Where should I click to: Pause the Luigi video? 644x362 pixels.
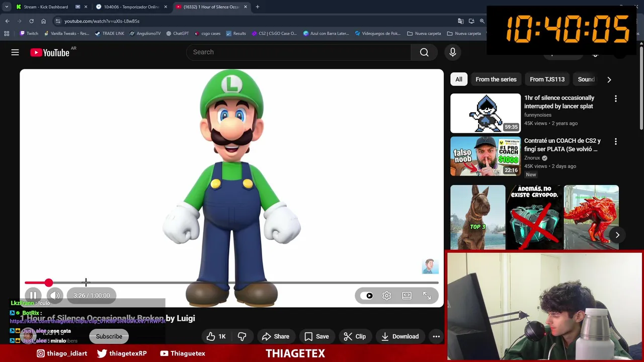(x=33, y=296)
